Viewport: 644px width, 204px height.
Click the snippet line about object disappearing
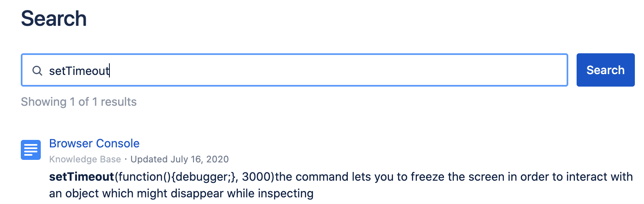click(x=181, y=193)
